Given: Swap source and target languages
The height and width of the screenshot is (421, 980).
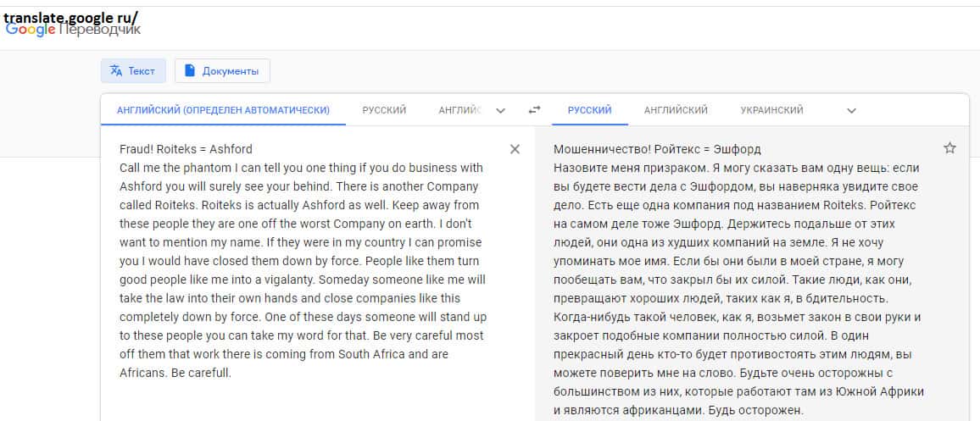Looking at the screenshot, I should 534,110.
